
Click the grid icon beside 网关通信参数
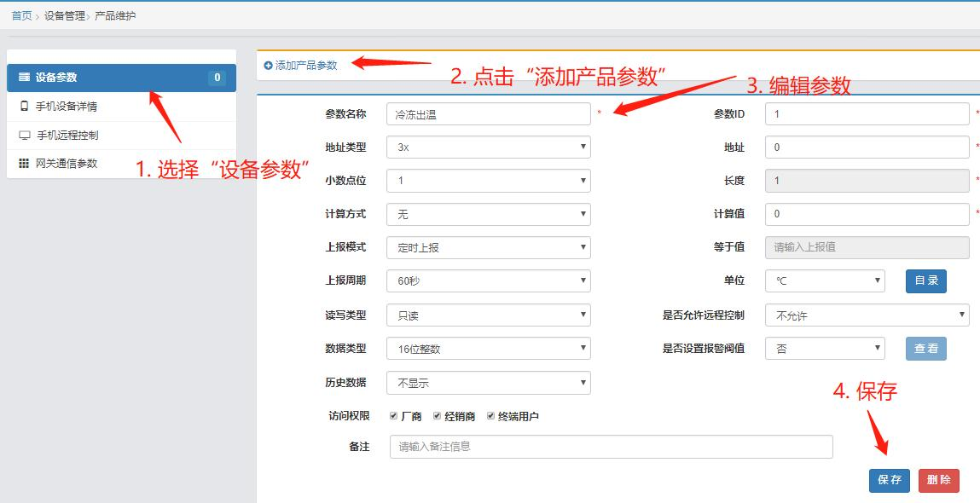23,163
